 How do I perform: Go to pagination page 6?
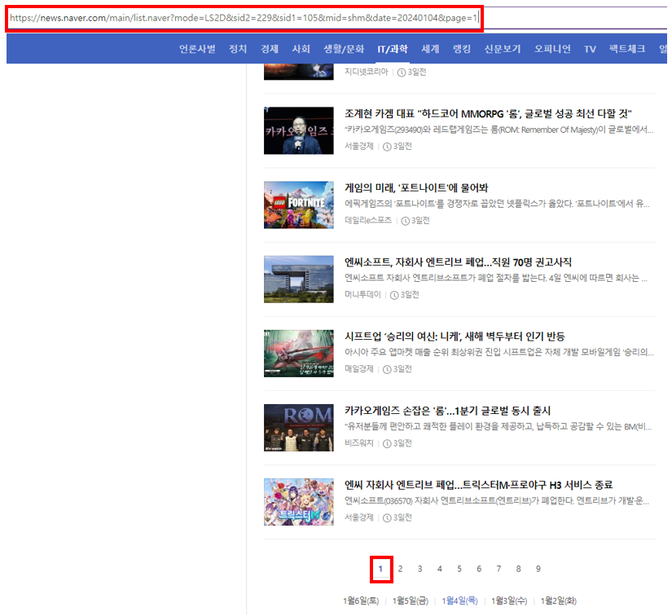[x=479, y=569]
